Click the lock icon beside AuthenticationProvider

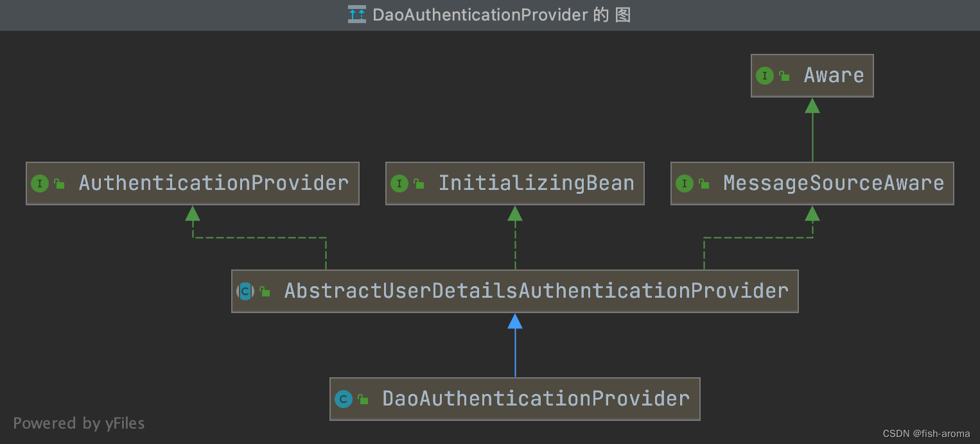click(60, 184)
